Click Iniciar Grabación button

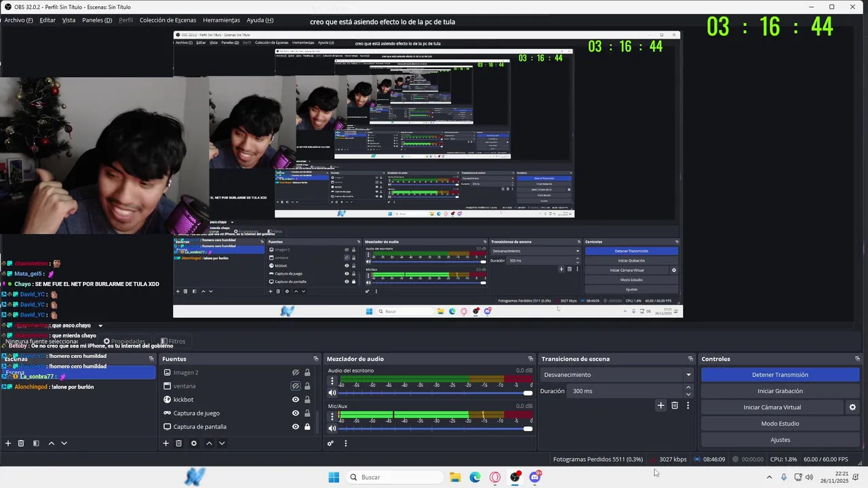tap(780, 391)
